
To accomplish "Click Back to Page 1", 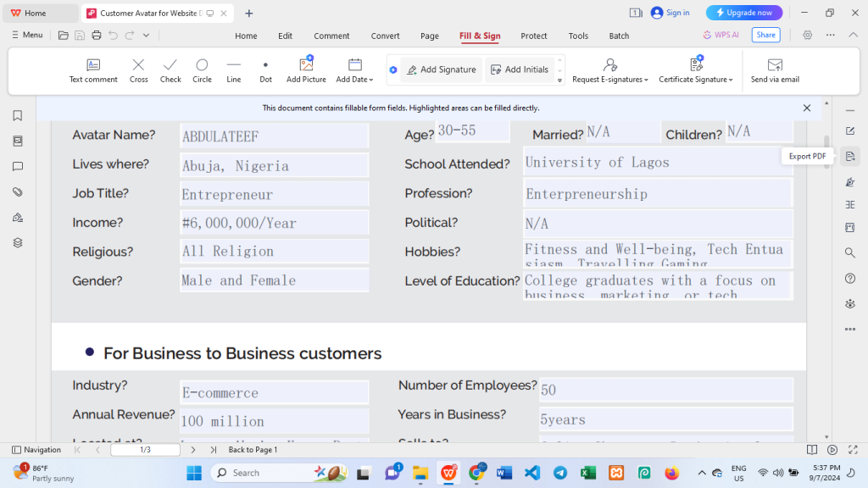I will click(x=253, y=450).
